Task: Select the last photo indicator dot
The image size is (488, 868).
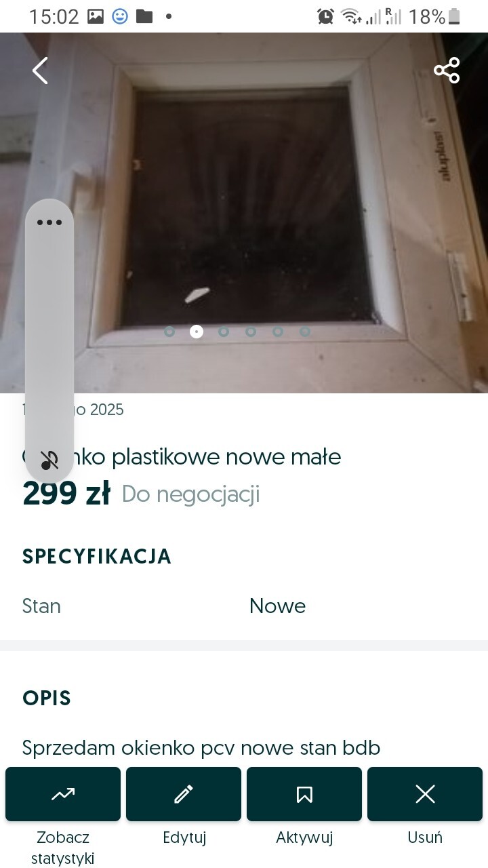Action: tap(305, 332)
